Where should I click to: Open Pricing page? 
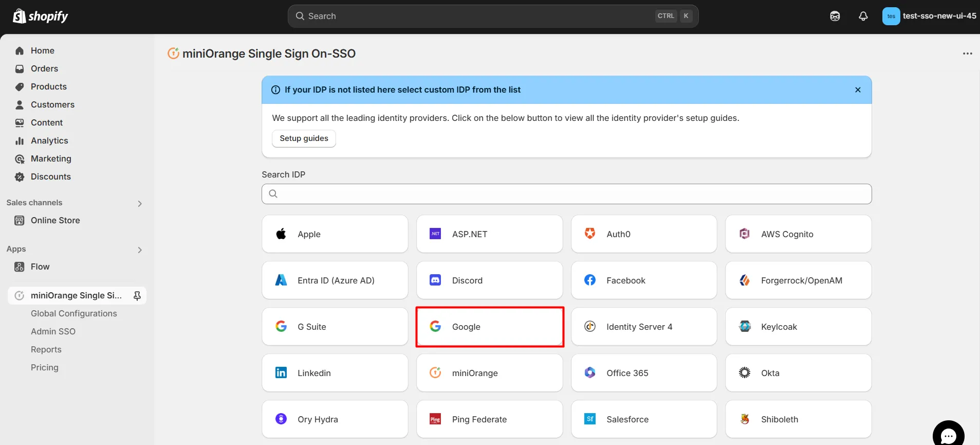44,367
